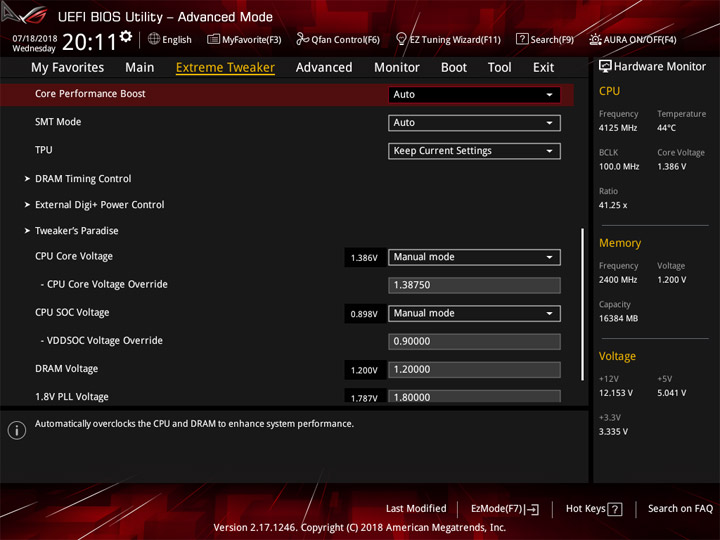Screen dimensions: 720x540
Task: Launch EZ Tuning Wizard(F11)
Action: tap(455, 40)
